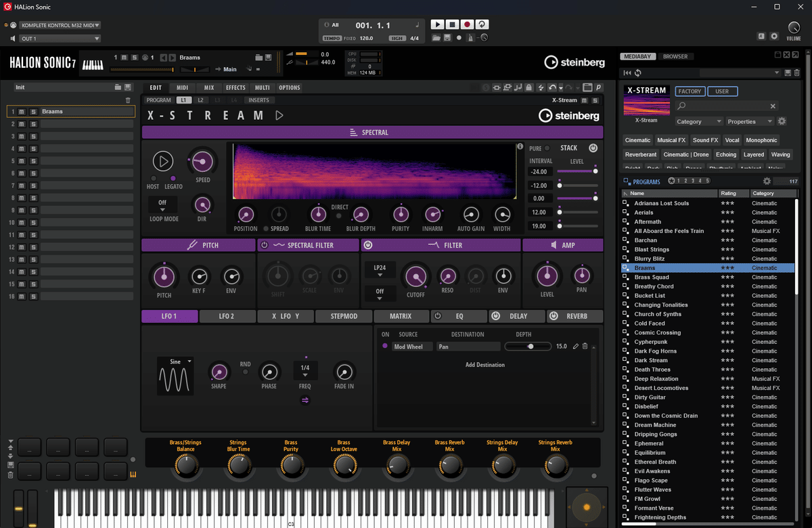Open the Category filter dropdown
Screen dimensions: 812x528
click(699, 122)
